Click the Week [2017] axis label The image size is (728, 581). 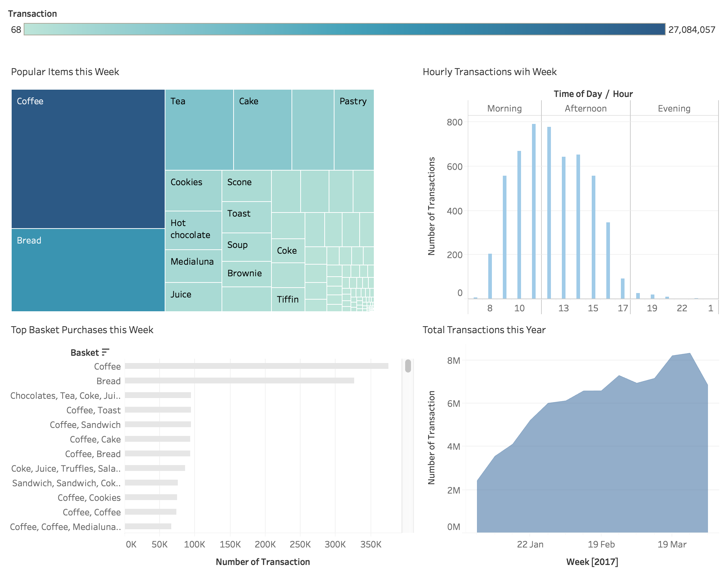pos(592,561)
